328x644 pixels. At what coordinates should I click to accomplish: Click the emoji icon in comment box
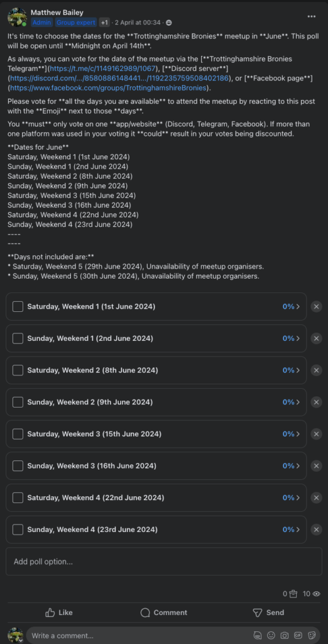pyautogui.click(x=271, y=635)
